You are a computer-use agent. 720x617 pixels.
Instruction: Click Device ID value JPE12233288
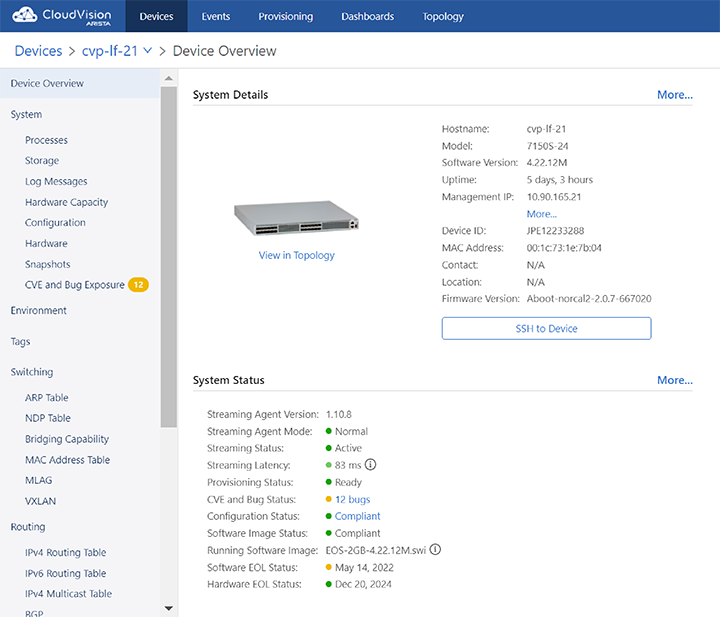555,230
